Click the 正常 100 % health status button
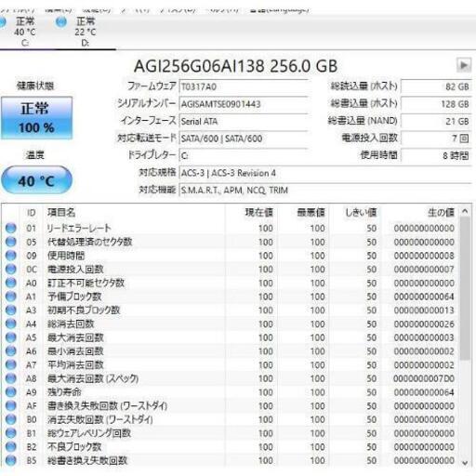Screen dimensions: 476x476 (x=36, y=118)
